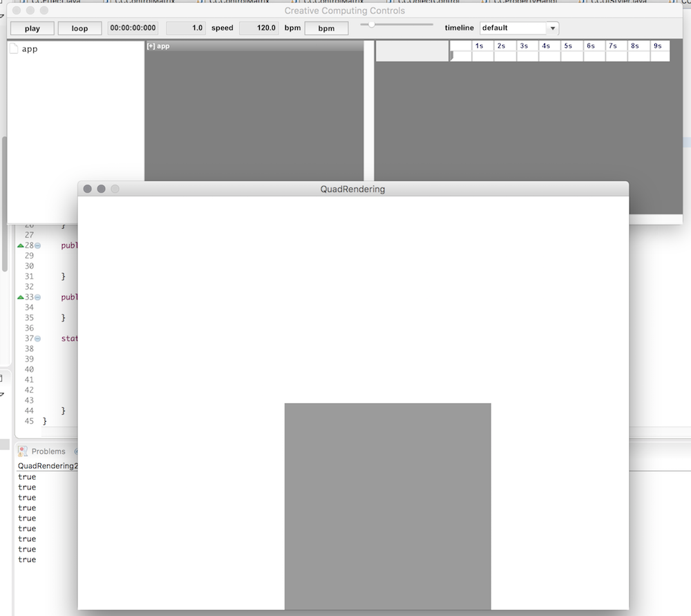The height and width of the screenshot is (616, 691).
Task: Click the Problems tab icon
Action: tap(23, 451)
